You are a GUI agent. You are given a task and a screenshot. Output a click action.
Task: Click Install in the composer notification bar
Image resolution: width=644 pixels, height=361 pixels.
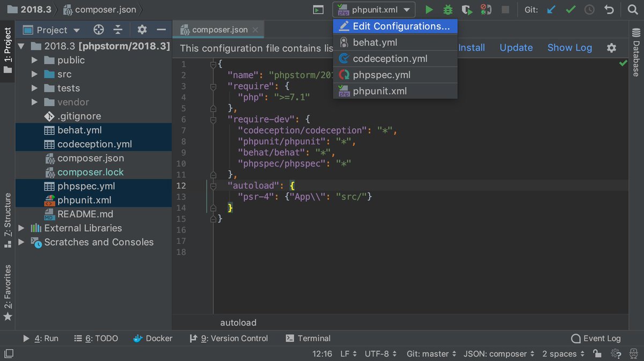coord(471,48)
